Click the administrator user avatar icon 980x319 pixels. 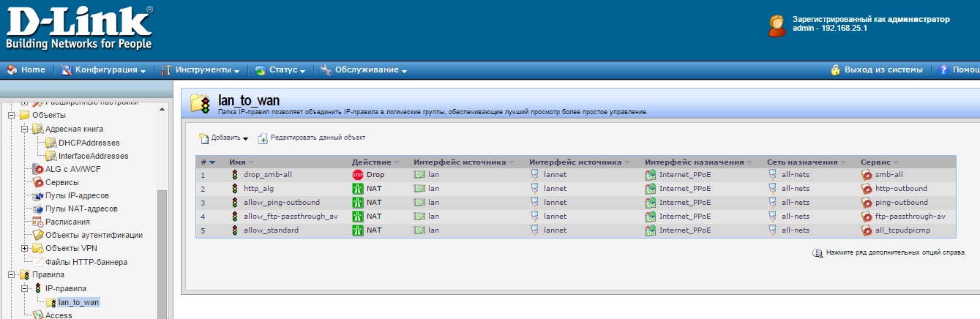(777, 26)
